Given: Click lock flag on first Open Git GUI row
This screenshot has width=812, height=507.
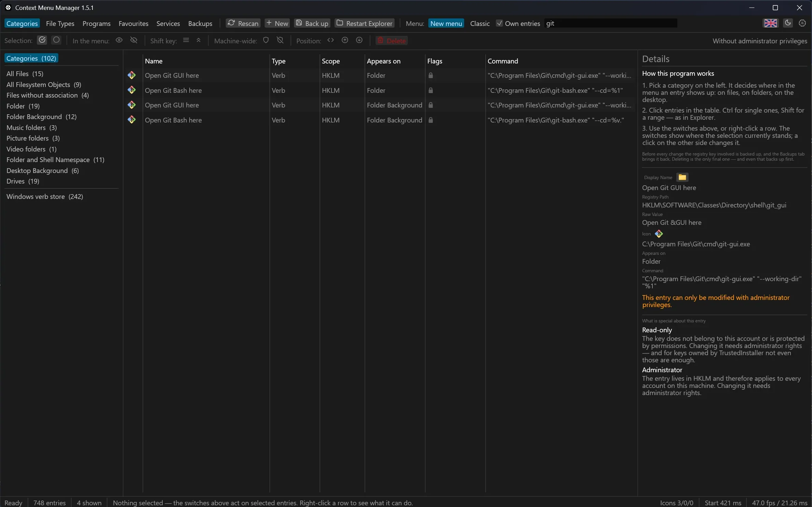Looking at the screenshot, I should click(431, 75).
